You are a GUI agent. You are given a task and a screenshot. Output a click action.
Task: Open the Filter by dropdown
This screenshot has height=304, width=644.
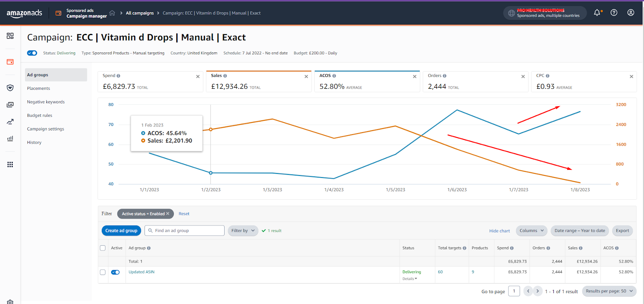click(x=243, y=231)
